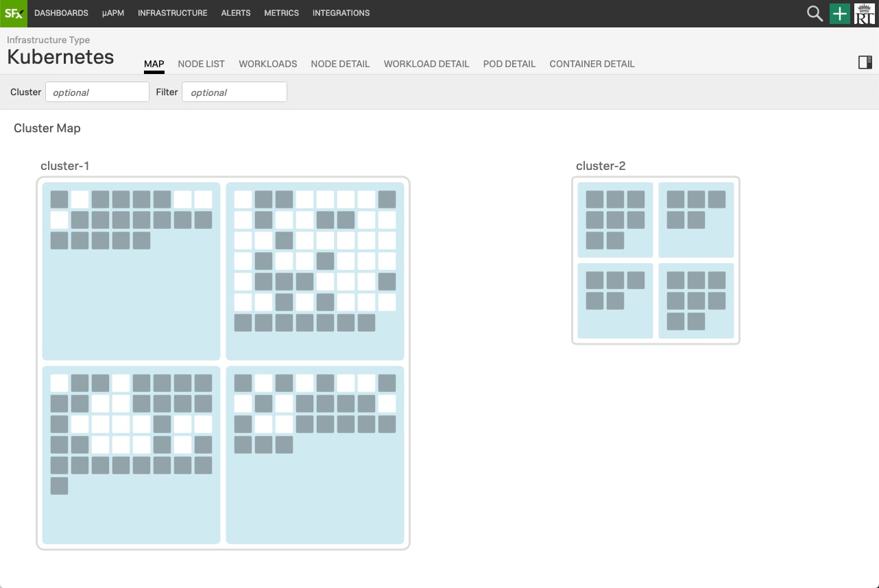
Task: Click the Kubernetes title text
Action: click(x=60, y=57)
